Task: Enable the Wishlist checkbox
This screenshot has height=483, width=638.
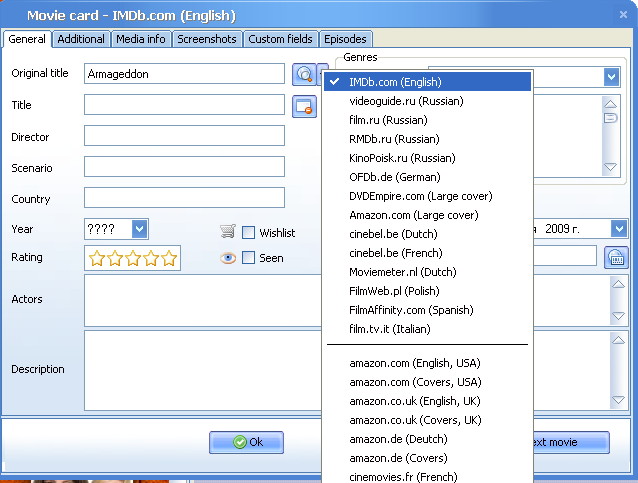Action: coord(248,233)
